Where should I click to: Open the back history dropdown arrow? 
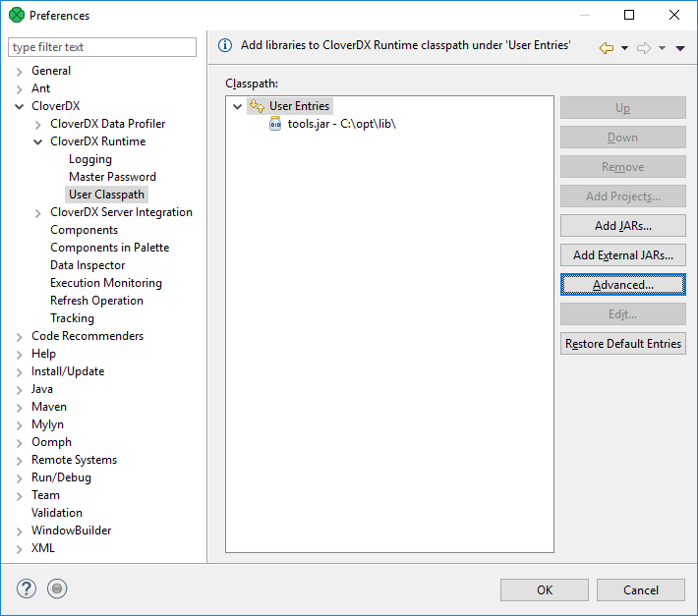(624, 48)
